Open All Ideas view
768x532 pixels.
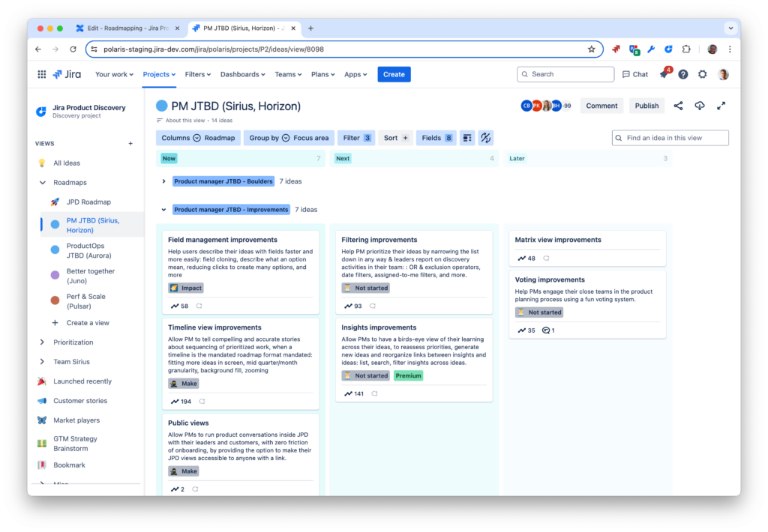click(67, 163)
